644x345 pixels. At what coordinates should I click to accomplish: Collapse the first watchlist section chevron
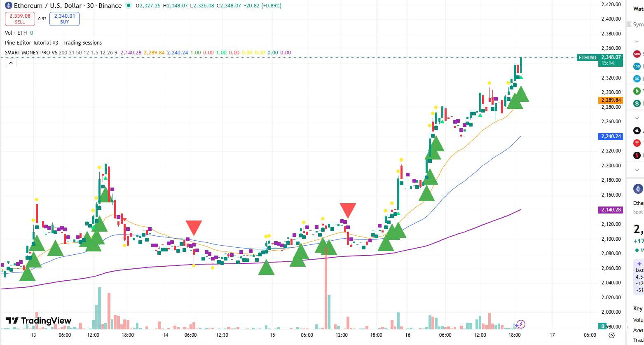(x=637, y=42)
